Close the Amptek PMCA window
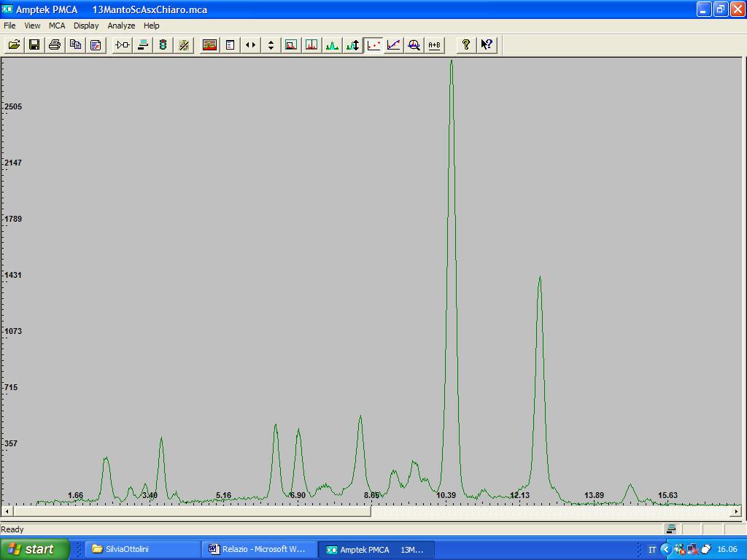The height and width of the screenshot is (560, 747). (x=738, y=9)
